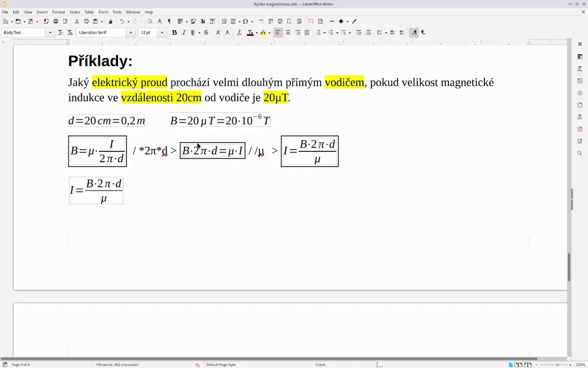Click the Clear Direct Formatting icon

click(x=239, y=33)
